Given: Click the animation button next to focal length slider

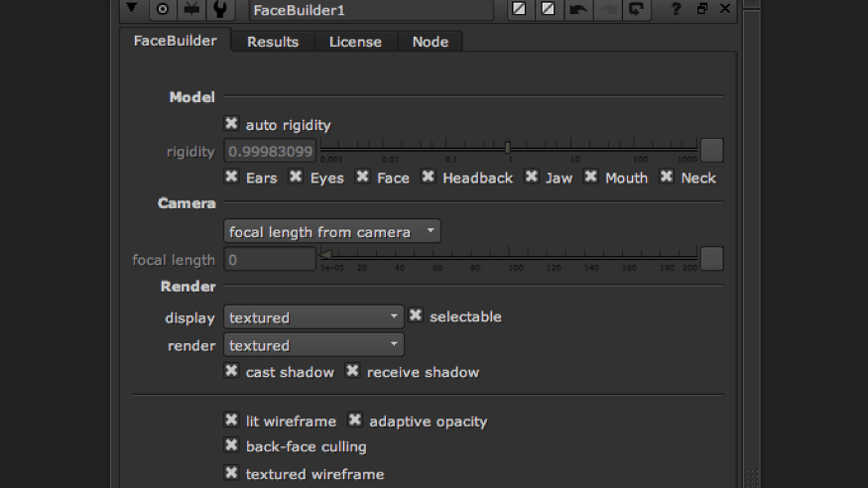Looking at the screenshot, I should [x=712, y=259].
